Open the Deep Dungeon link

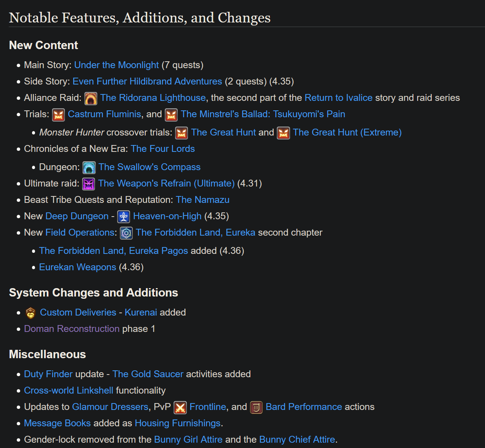pos(77,216)
